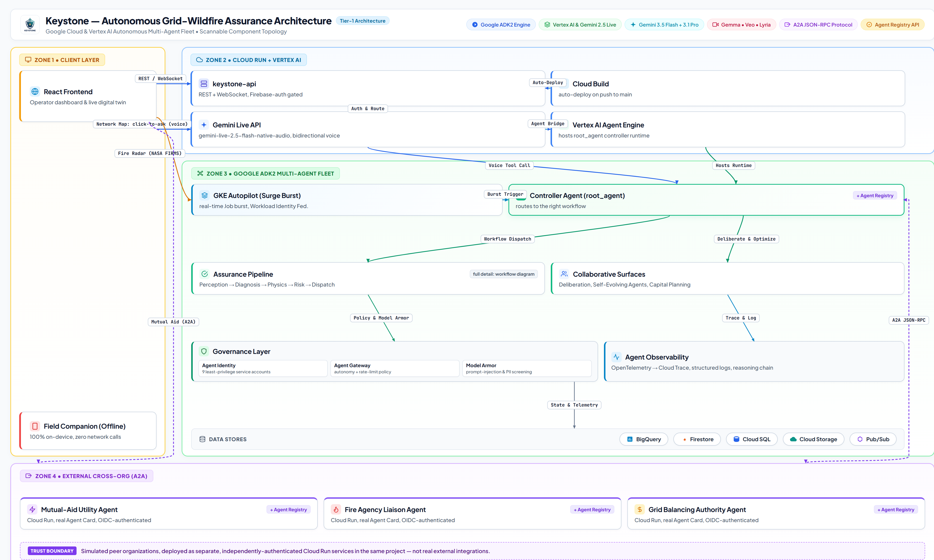
Task: Click the Policy & Model Armor label
Action: coord(381,318)
